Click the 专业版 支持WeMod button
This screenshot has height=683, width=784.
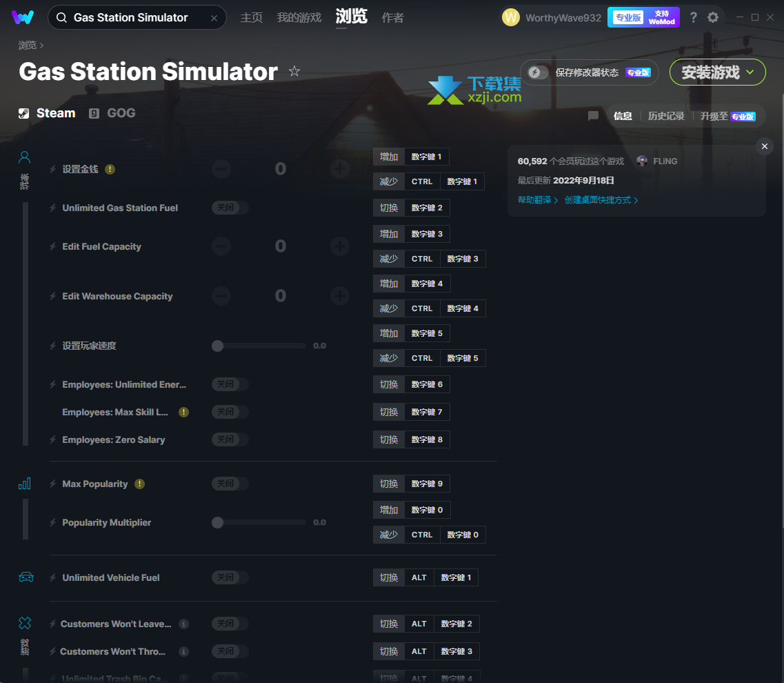click(643, 17)
